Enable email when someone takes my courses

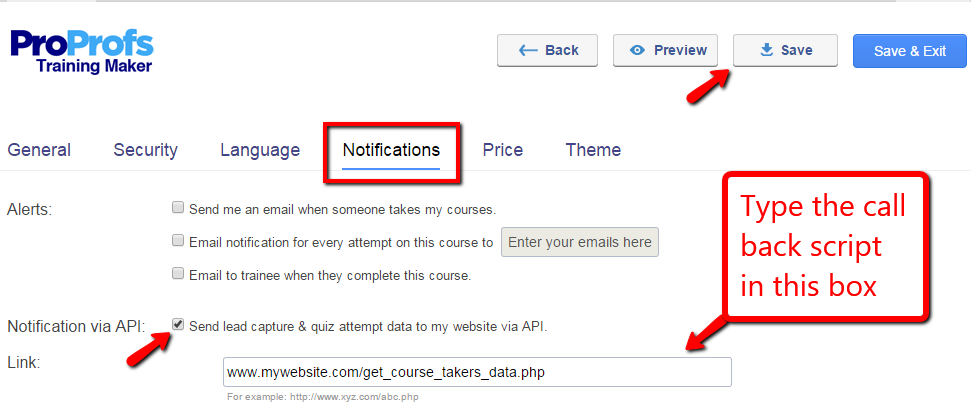pos(178,209)
